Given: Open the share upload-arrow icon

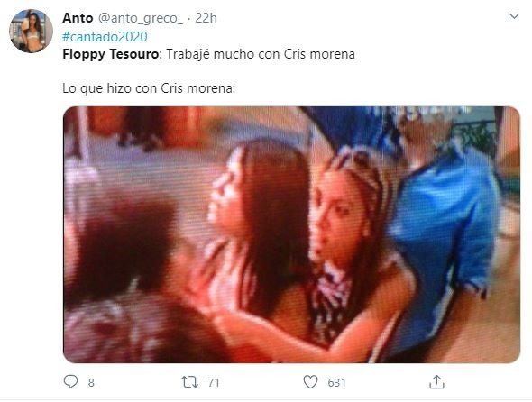Looking at the screenshot, I should pos(436,382).
